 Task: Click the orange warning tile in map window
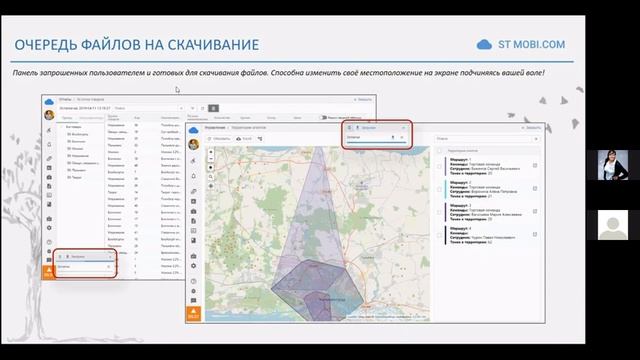click(193, 313)
